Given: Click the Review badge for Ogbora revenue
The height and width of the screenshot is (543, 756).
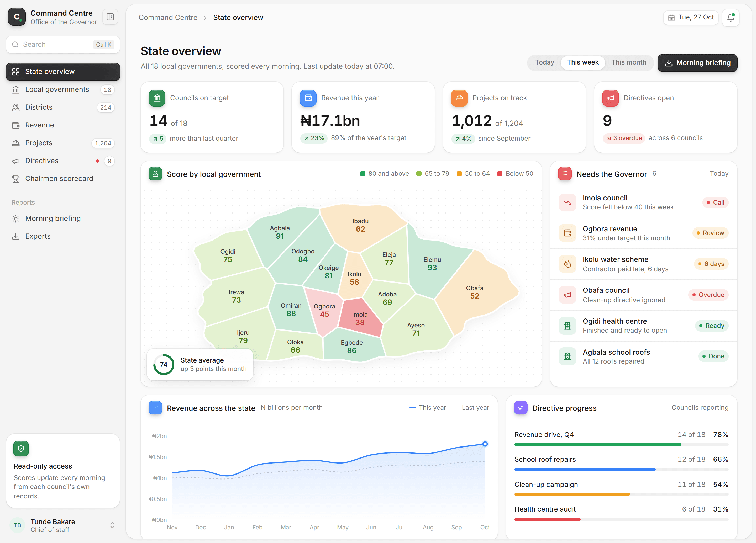Looking at the screenshot, I should (710, 233).
